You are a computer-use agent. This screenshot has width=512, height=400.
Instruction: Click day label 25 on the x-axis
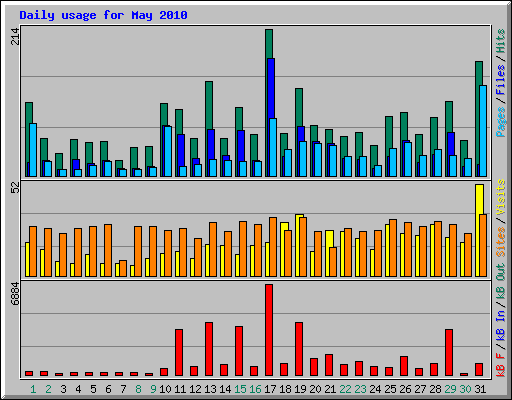coord(390,389)
